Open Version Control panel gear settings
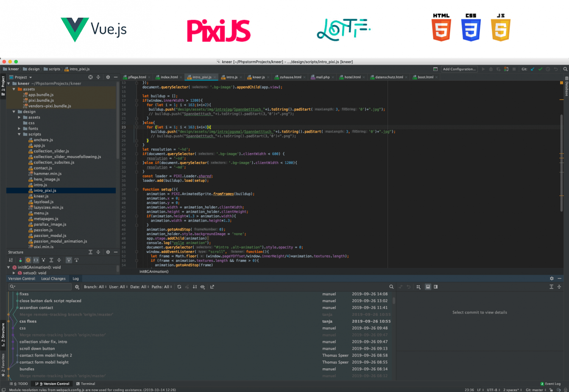Image resolution: width=569 pixels, height=392 pixels. (x=552, y=278)
